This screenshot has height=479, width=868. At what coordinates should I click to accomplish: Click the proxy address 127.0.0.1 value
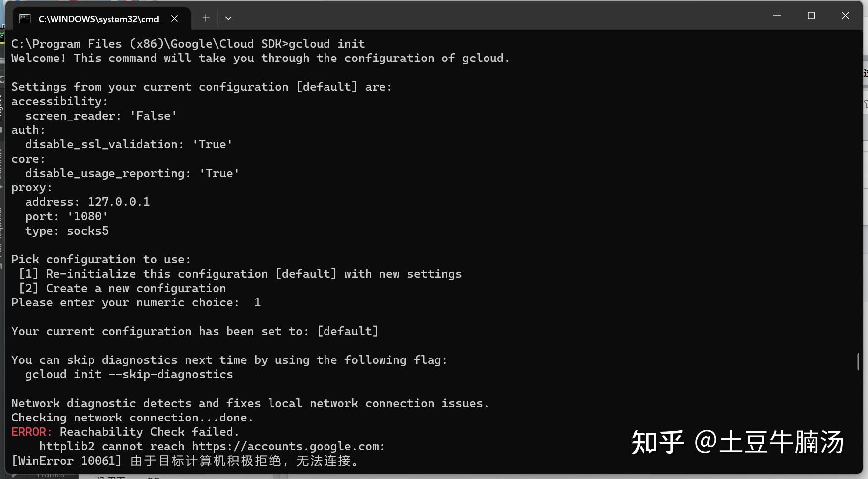click(x=118, y=202)
